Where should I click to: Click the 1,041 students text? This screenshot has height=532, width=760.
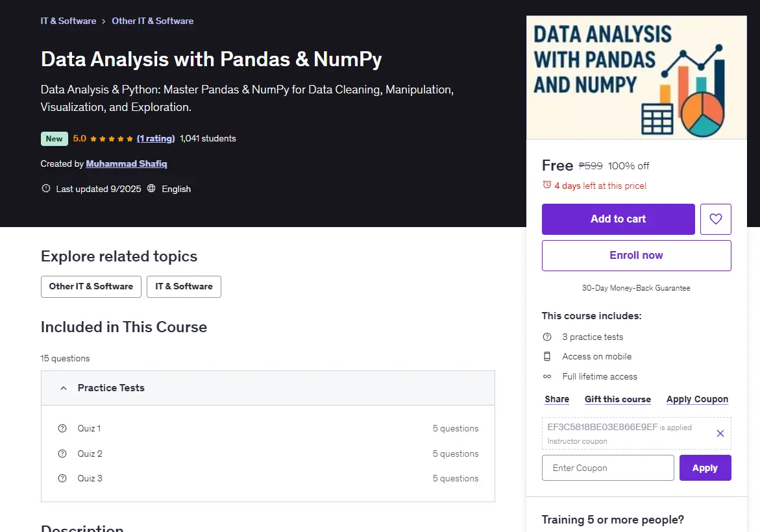tap(208, 139)
